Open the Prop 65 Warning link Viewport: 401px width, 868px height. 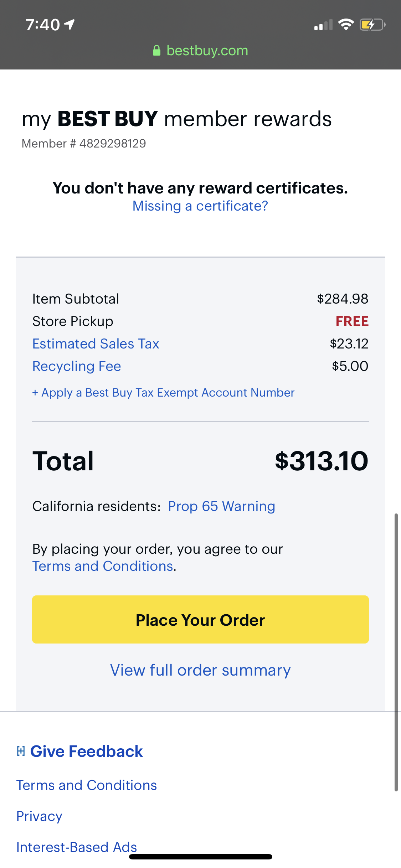pos(221,506)
